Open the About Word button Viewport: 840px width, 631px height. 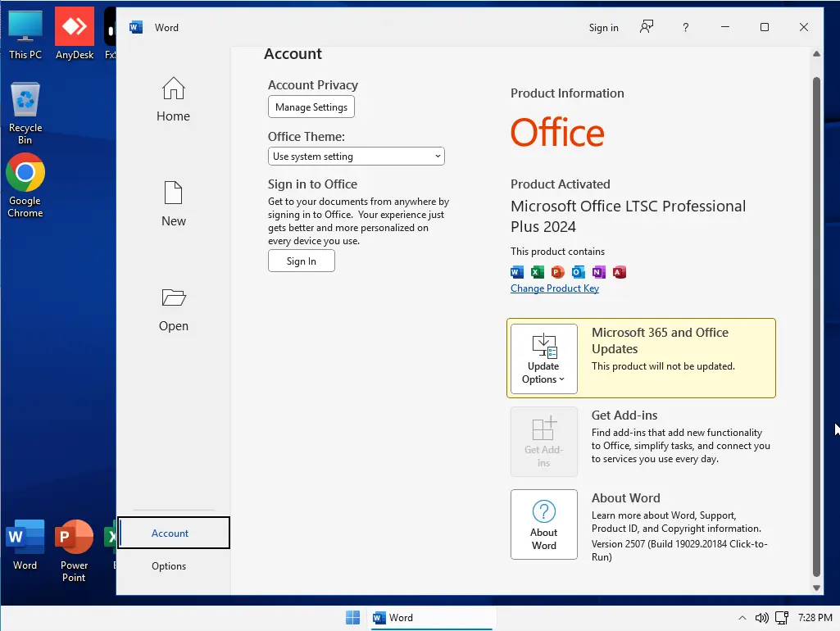click(544, 524)
